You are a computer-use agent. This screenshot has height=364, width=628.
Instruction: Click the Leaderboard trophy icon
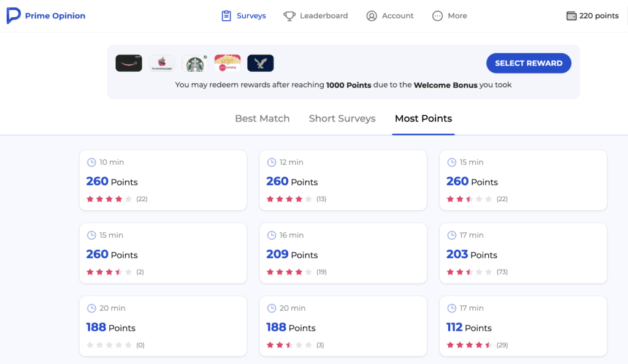coord(289,16)
